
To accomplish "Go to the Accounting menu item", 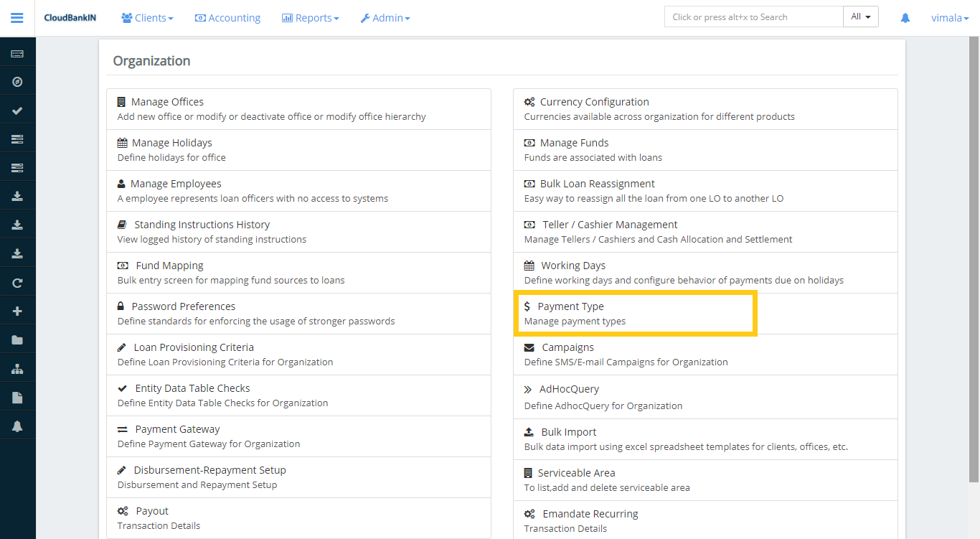I will (x=227, y=18).
